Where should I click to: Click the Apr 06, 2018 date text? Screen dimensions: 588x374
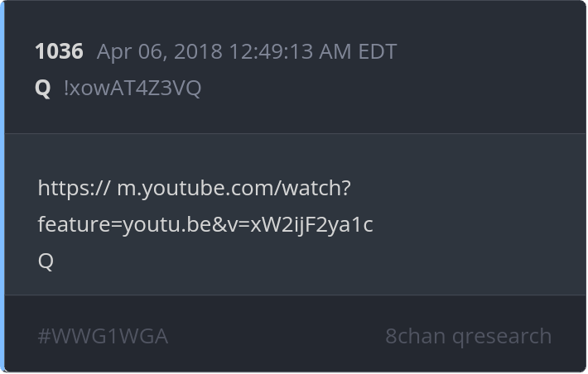(x=160, y=52)
